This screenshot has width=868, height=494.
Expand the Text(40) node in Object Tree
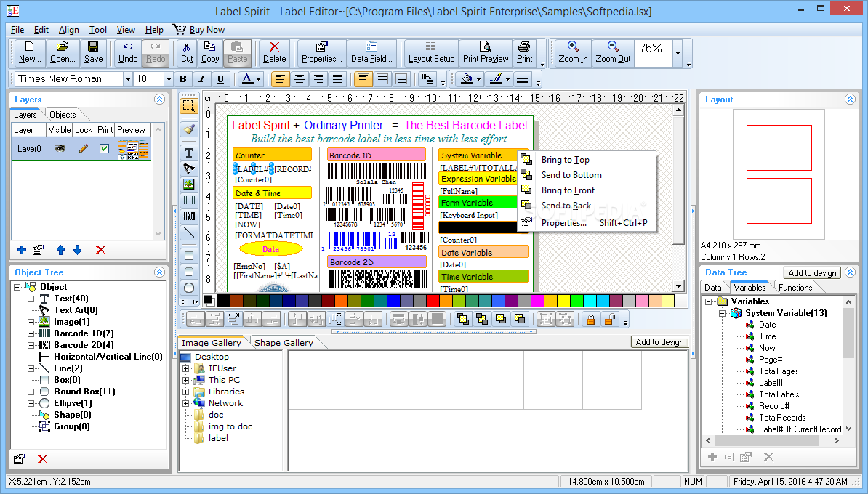click(31, 299)
